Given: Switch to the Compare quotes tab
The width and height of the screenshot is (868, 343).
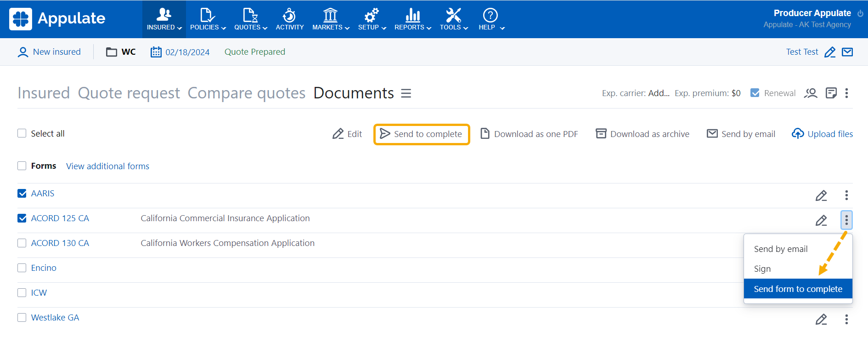Looking at the screenshot, I should pos(246,93).
